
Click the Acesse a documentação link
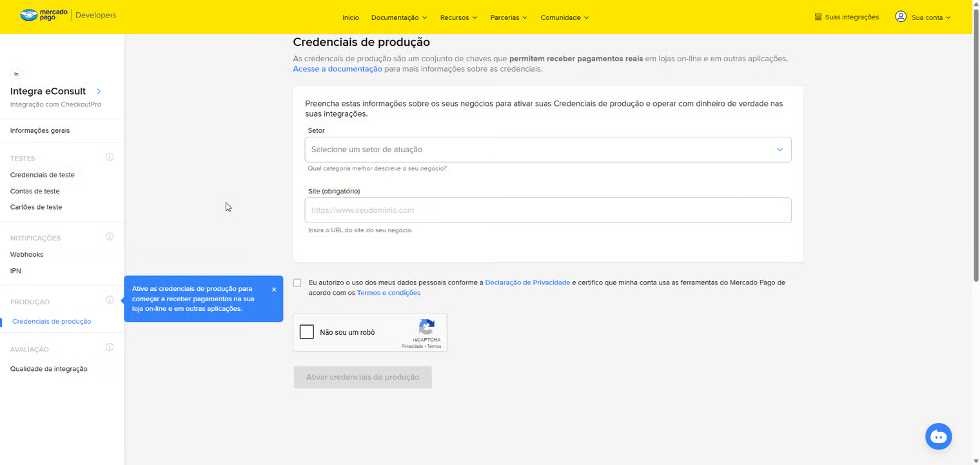[x=337, y=68]
